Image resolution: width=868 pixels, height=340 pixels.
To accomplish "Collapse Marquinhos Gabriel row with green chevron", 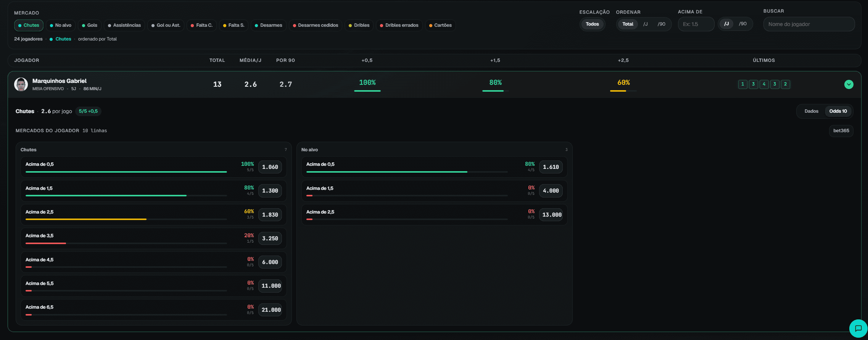I will pos(849,84).
